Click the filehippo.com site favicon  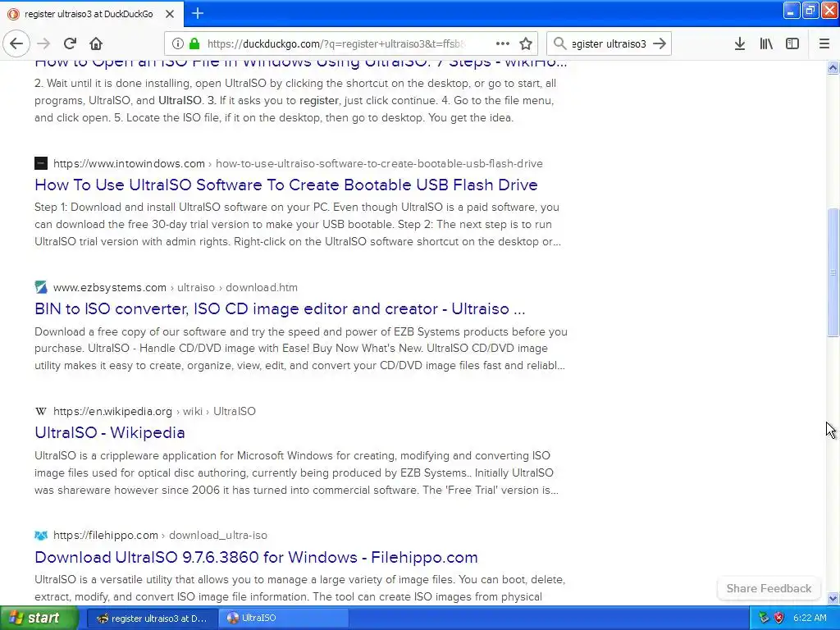(41, 535)
